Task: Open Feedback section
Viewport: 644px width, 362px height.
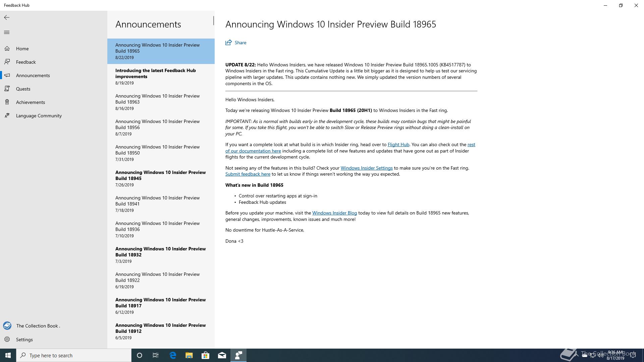Action: (54, 62)
